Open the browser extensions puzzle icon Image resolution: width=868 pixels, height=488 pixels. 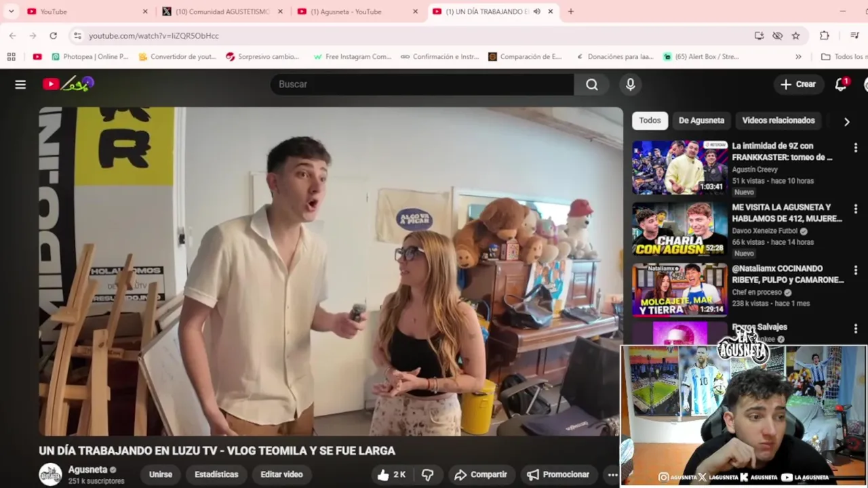[825, 35]
